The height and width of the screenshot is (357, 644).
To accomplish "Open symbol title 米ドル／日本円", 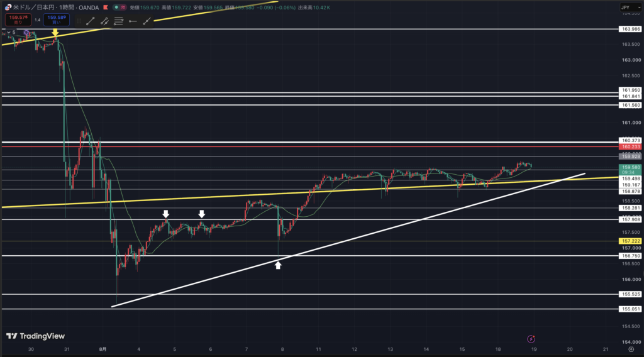I will point(33,8).
